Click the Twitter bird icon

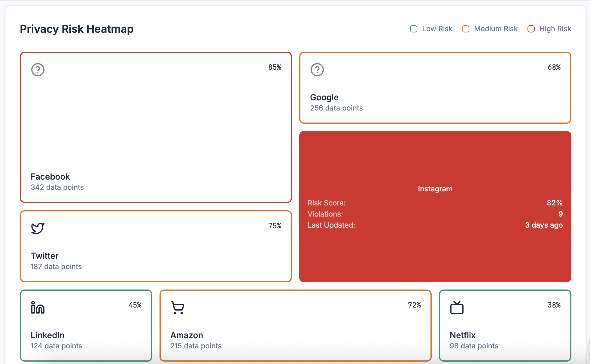point(38,228)
